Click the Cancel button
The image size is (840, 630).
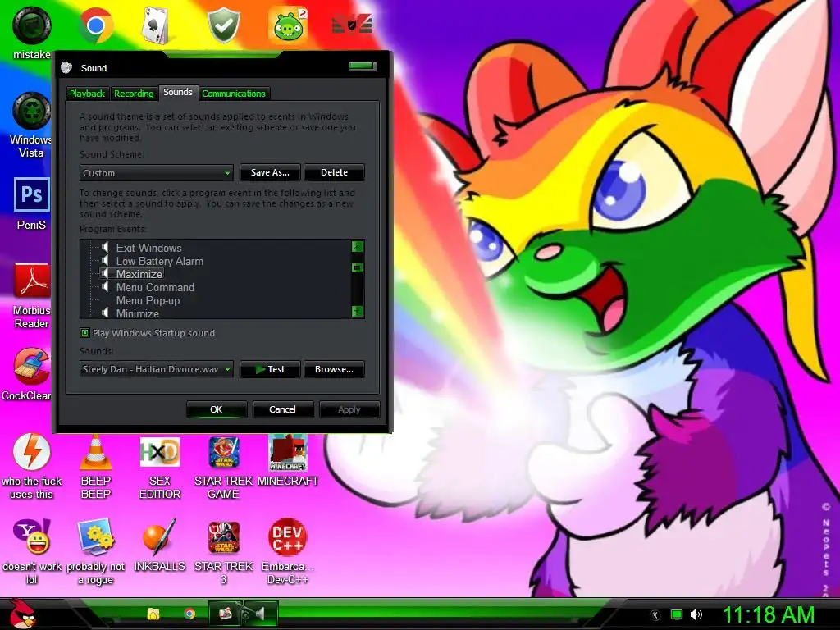pos(282,409)
